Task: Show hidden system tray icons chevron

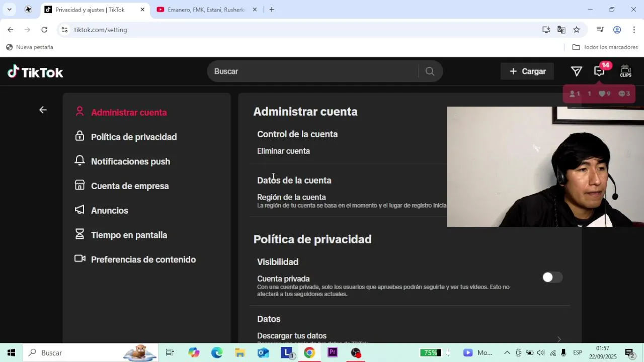Action: point(507,352)
